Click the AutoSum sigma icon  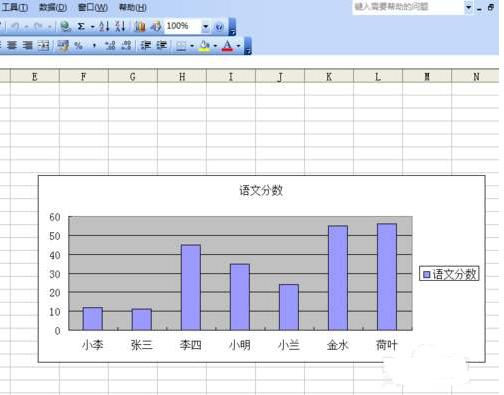81,26
